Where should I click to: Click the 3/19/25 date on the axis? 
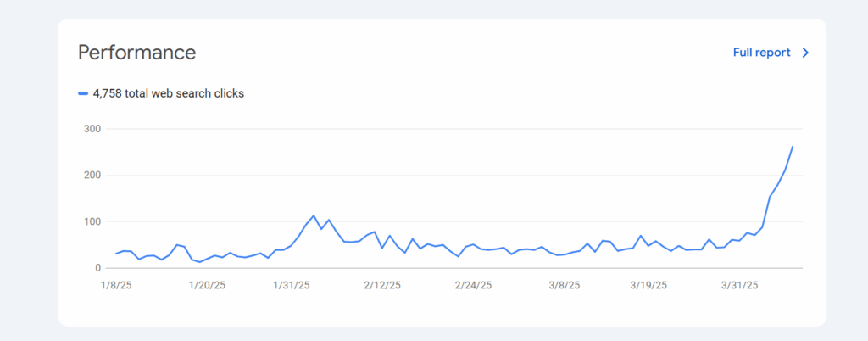(649, 285)
